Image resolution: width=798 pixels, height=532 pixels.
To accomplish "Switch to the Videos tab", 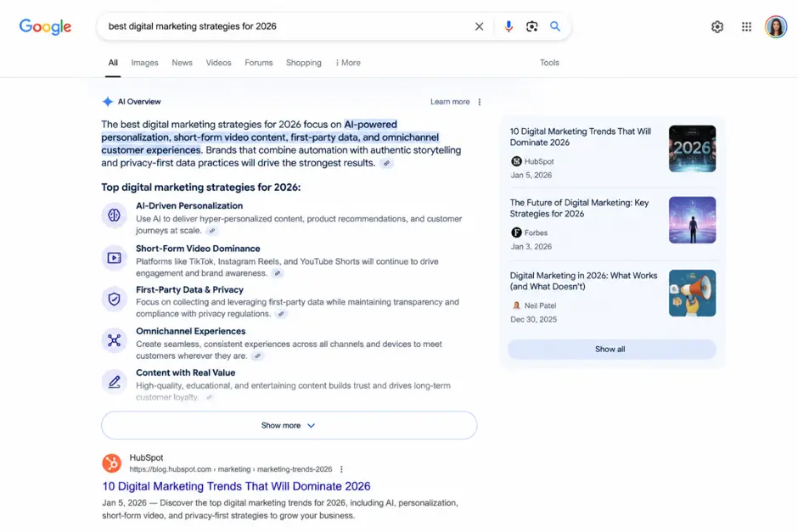I will [218, 63].
